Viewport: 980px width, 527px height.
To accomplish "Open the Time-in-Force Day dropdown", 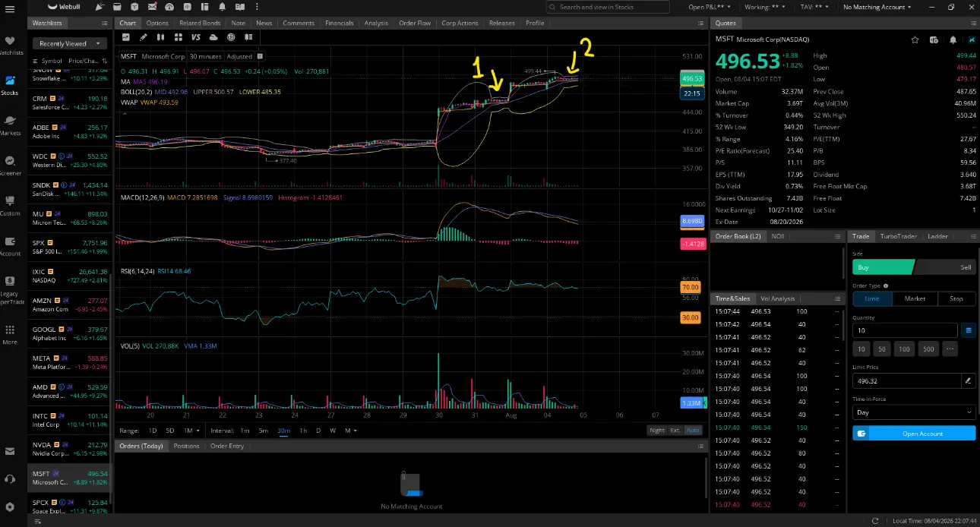I will pyautogui.click(x=914, y=412).
